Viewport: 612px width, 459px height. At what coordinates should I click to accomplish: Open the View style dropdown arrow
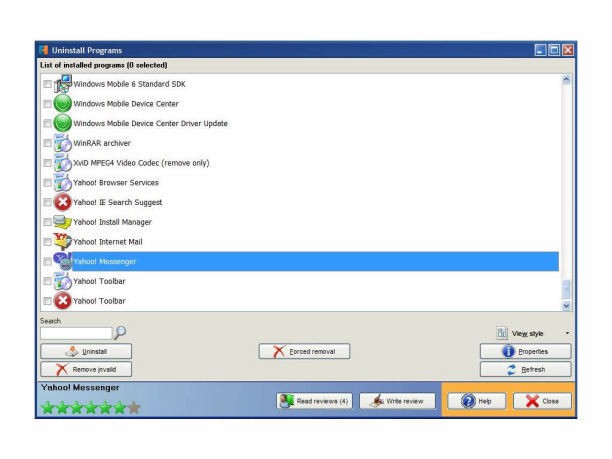click(x=567, y=333)
